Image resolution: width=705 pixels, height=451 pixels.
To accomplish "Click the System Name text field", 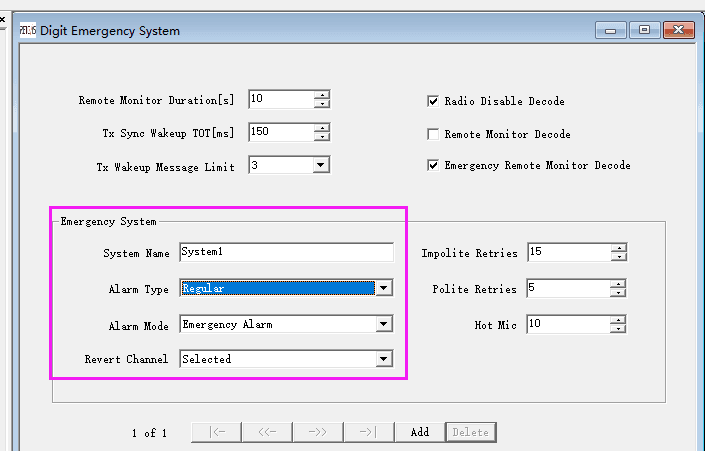I will point(286,253).
